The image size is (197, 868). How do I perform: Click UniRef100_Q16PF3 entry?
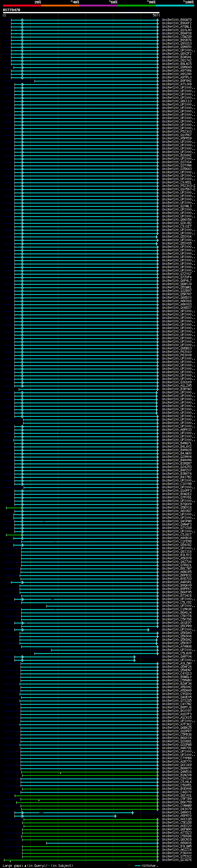tap(176, 491)
